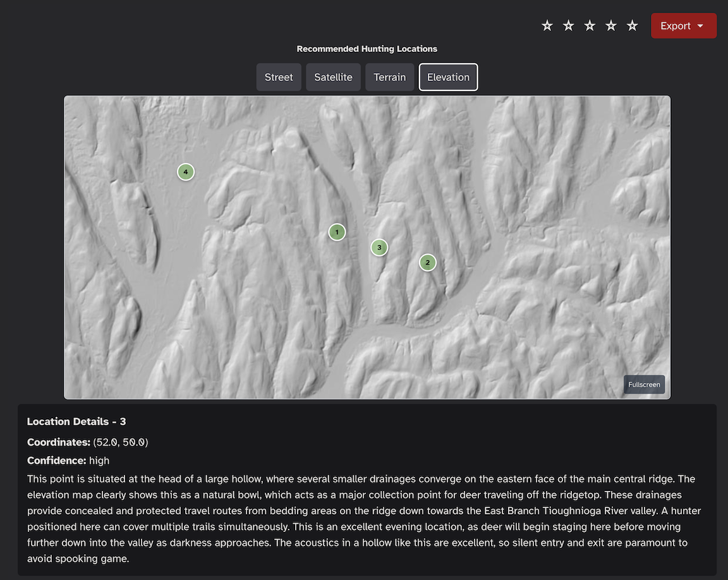Select hunting location marker 2 on the map
The width and height of the screenshot is (728, 580).
tap(428, 262)
